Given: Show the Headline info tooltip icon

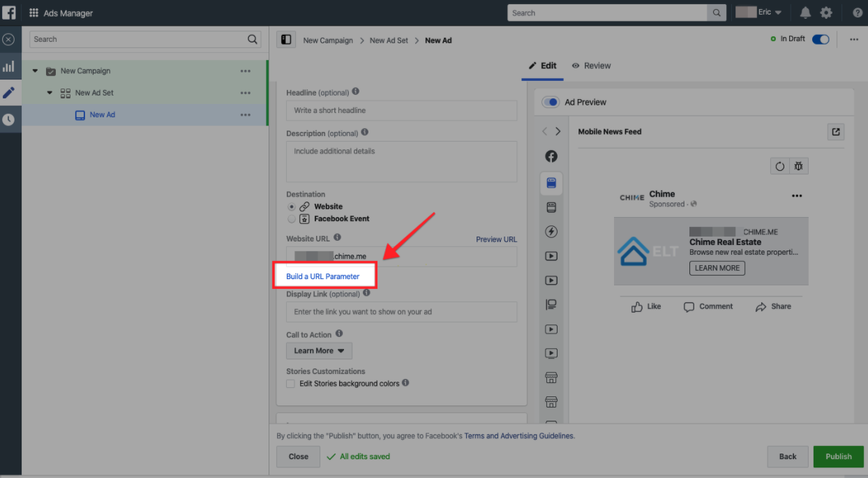Looking at the screenshot, I should pos(356,91).
